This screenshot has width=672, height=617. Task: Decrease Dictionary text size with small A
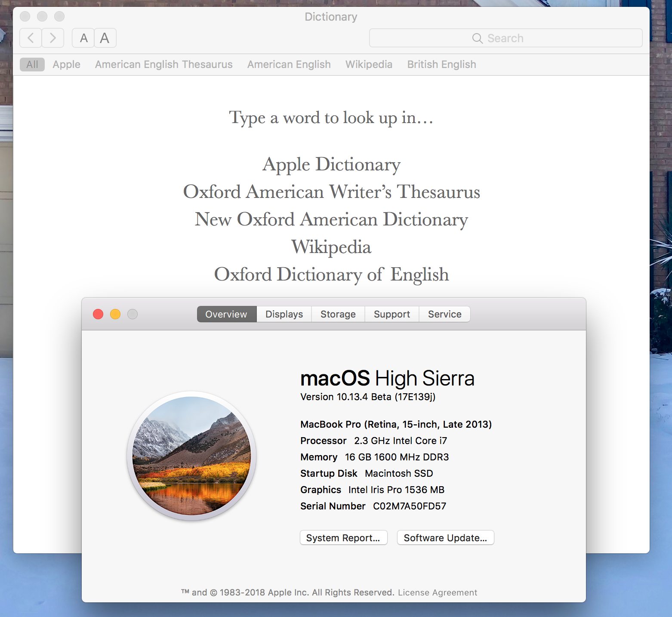[83, 38]
